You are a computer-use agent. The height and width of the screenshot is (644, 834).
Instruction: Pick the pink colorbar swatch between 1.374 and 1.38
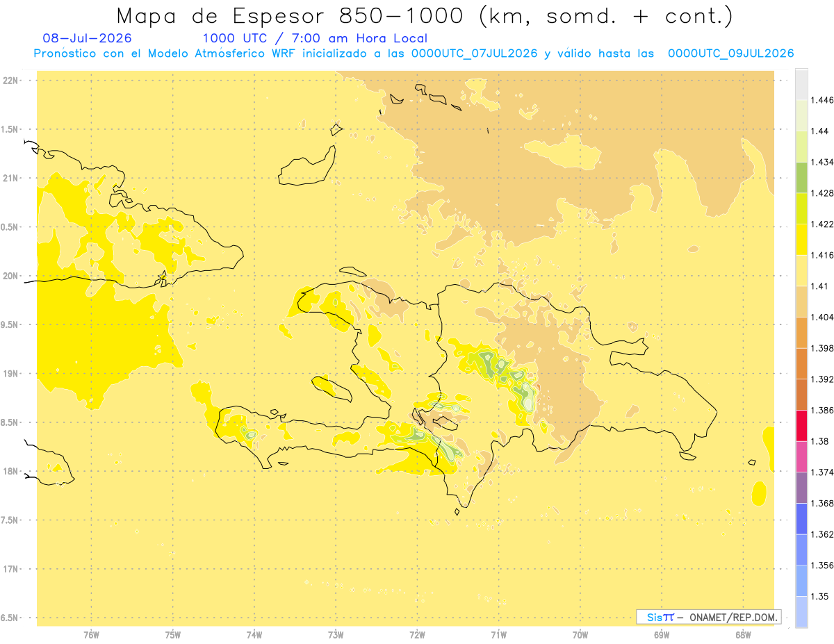click(801, 456)
